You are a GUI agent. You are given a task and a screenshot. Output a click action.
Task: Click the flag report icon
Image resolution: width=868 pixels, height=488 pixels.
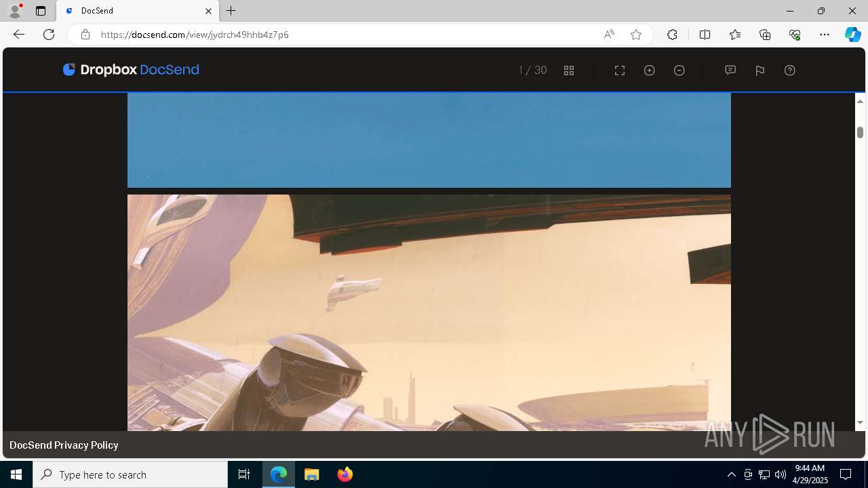point(760,70)
